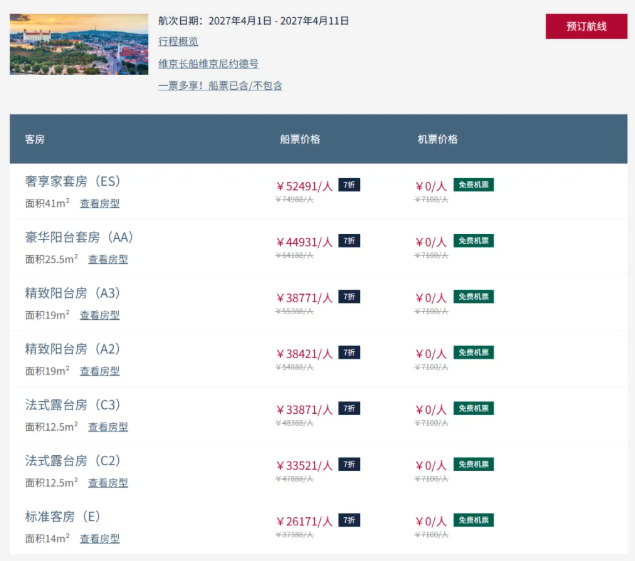Click the room name 法式露台房 (C3)
Screen dimensions: 635x561
tap(73, 405)
